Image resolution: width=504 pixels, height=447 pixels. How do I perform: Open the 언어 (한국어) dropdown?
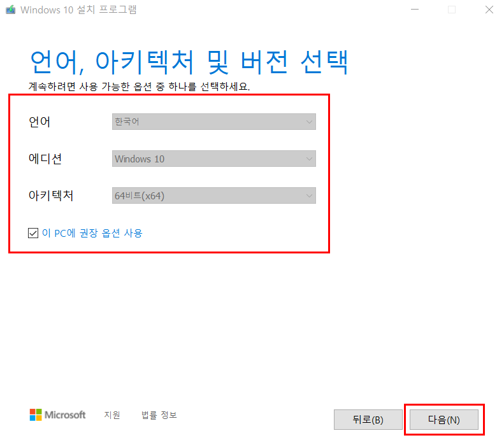tap(213, 122)
